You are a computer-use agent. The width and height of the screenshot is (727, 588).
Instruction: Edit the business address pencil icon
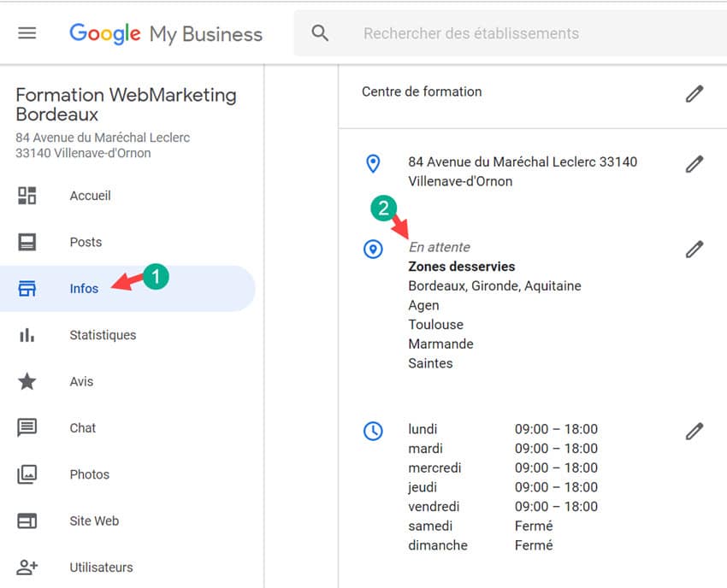pos(694,163)
